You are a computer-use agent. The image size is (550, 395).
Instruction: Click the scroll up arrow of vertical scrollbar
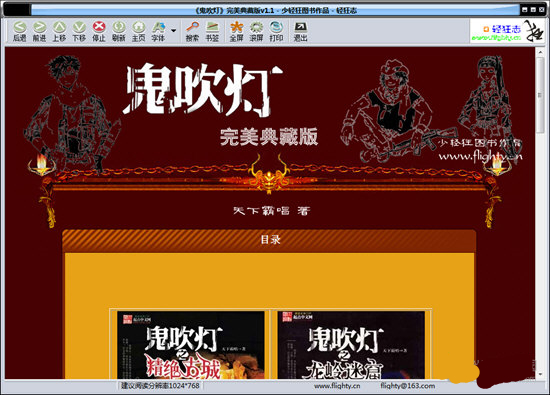click(540, 52)
